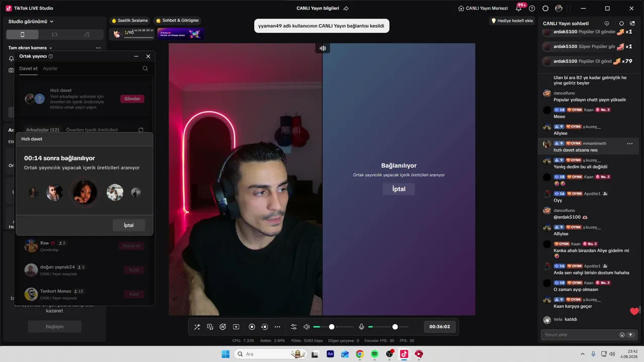Expand the Studio görünümü dropdown
This screenshot has height=362, width=644.
(31, 22)
